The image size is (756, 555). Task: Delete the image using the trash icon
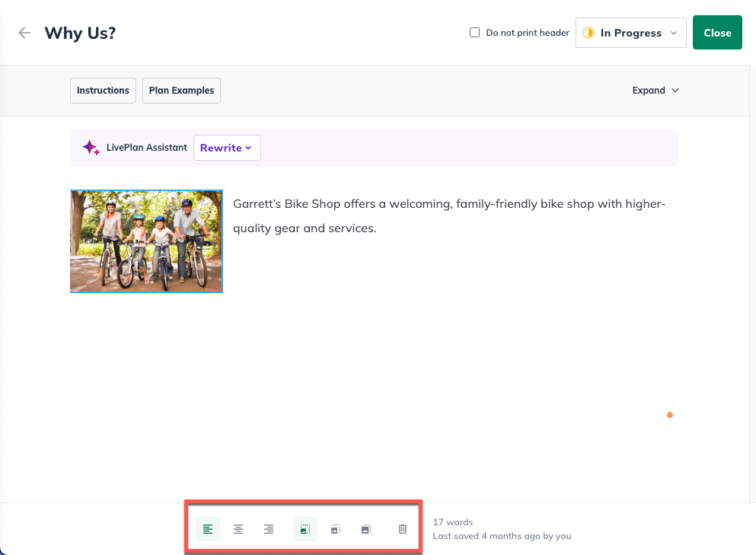(402, 529)
